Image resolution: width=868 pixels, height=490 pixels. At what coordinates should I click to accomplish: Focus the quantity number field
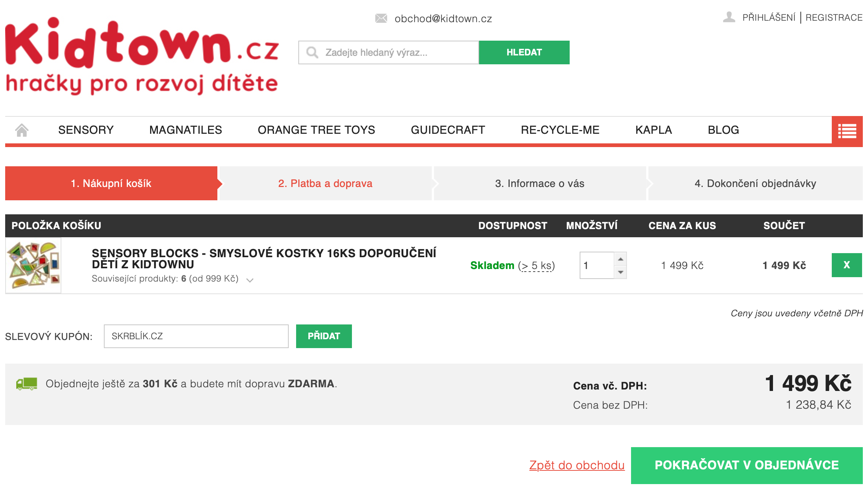597,265
